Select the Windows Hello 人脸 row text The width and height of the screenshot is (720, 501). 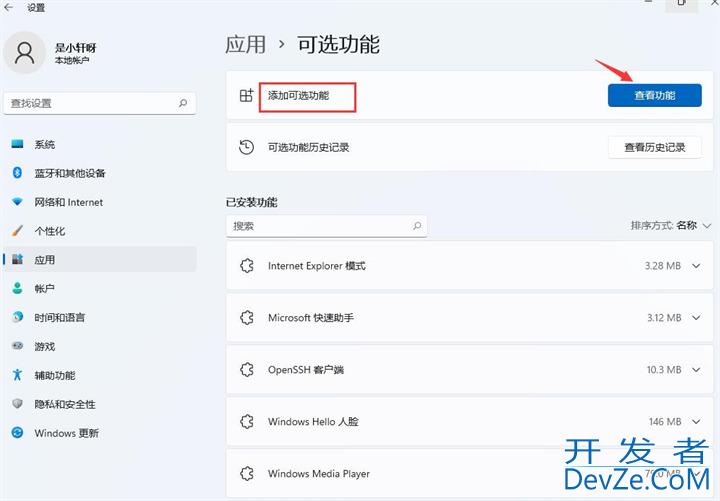coord(313,422)
